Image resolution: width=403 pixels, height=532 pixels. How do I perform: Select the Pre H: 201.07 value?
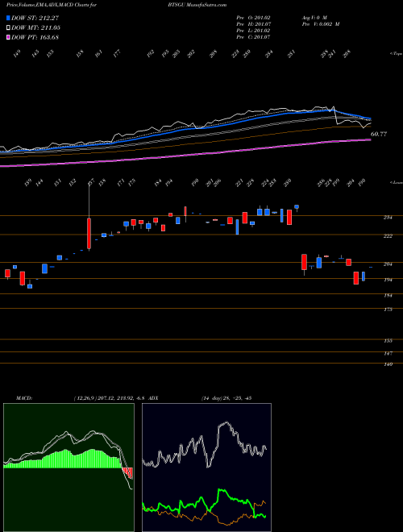click(253, 24)
